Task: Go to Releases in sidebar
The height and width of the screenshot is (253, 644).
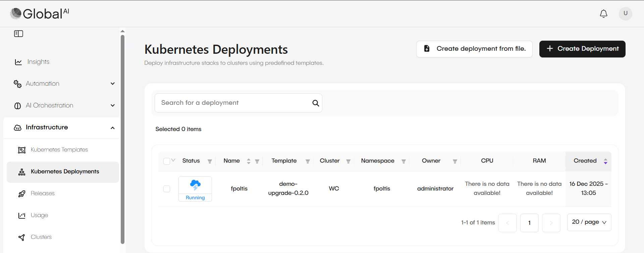Action: 43,194
